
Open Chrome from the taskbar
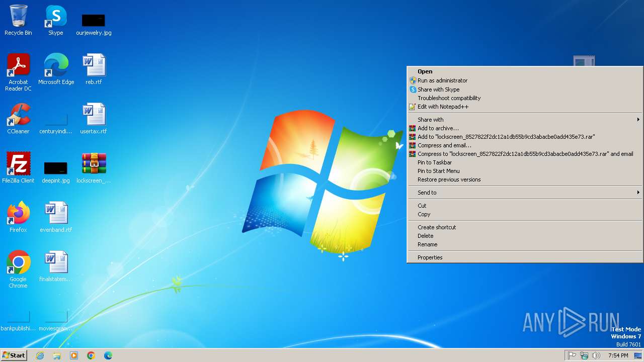pos(91,355)
